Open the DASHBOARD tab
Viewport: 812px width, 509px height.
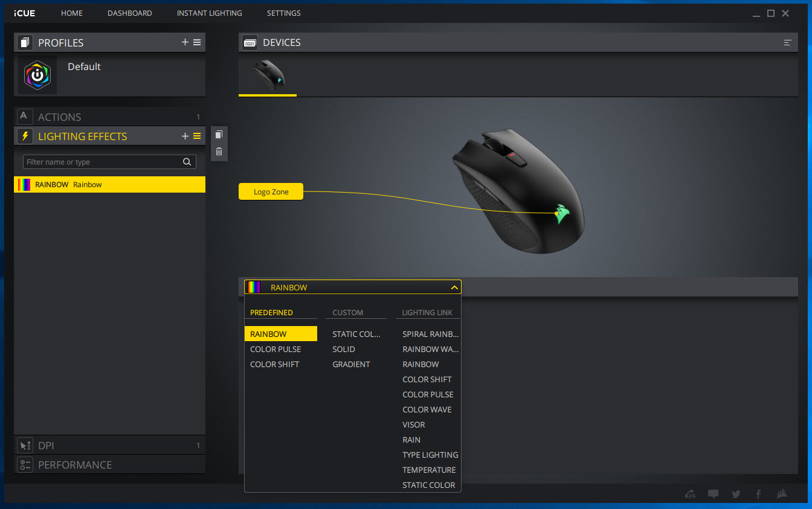tap(130, 13)
